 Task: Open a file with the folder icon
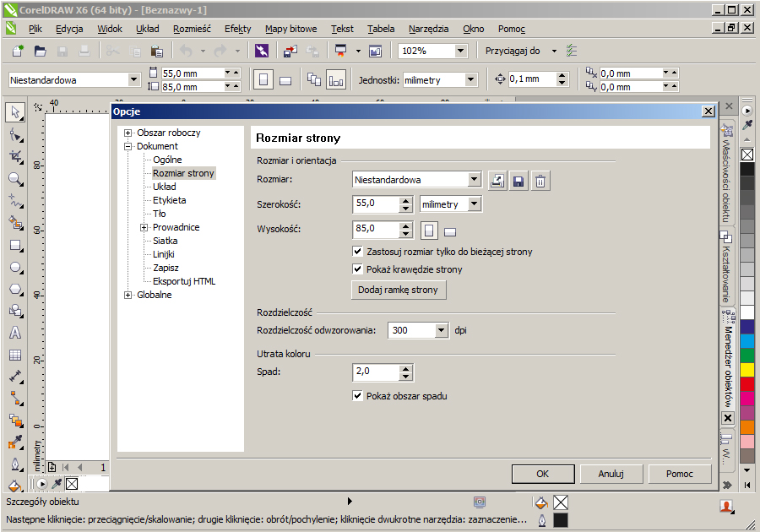(41, 51)
